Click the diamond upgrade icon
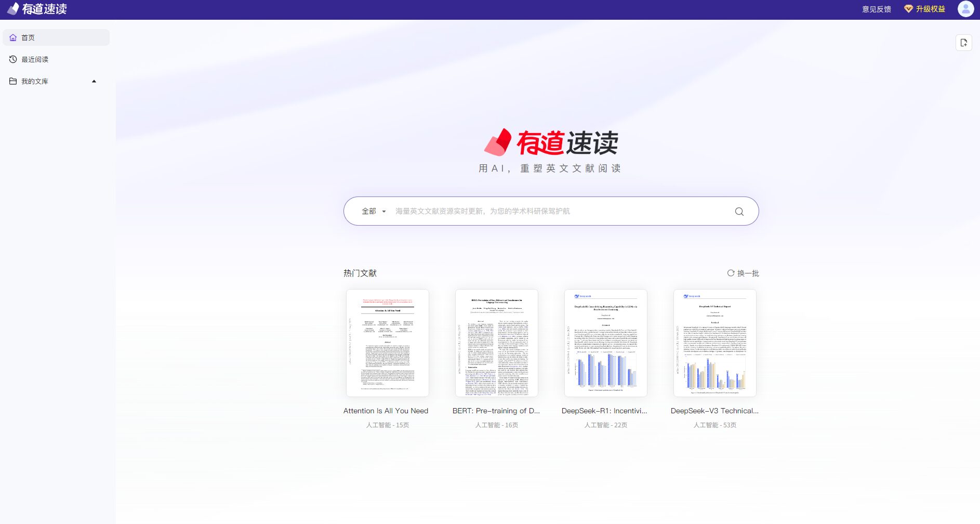This screenshot has height=524, width=980. (908, 9)
